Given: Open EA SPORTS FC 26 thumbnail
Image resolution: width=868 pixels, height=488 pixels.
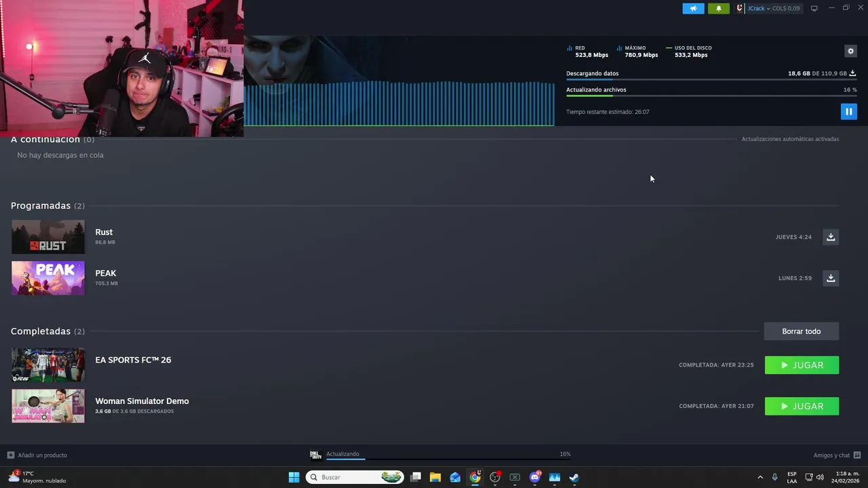Looking at the screenshot, I should click(x=48, y=365).
